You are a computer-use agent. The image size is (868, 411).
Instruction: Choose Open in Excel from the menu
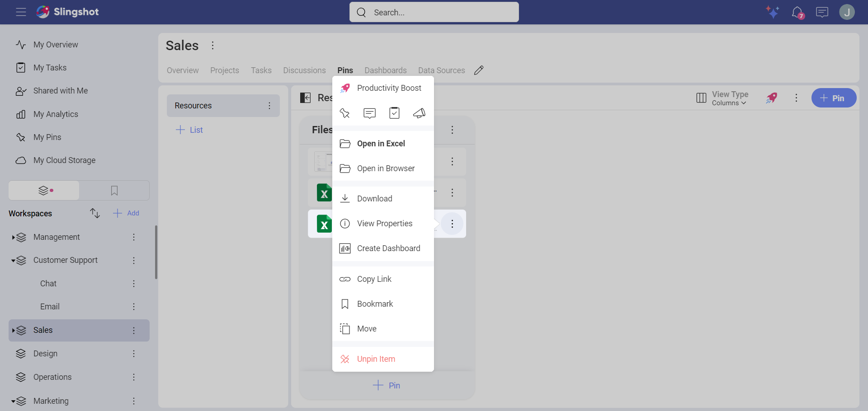coord(381,143)
